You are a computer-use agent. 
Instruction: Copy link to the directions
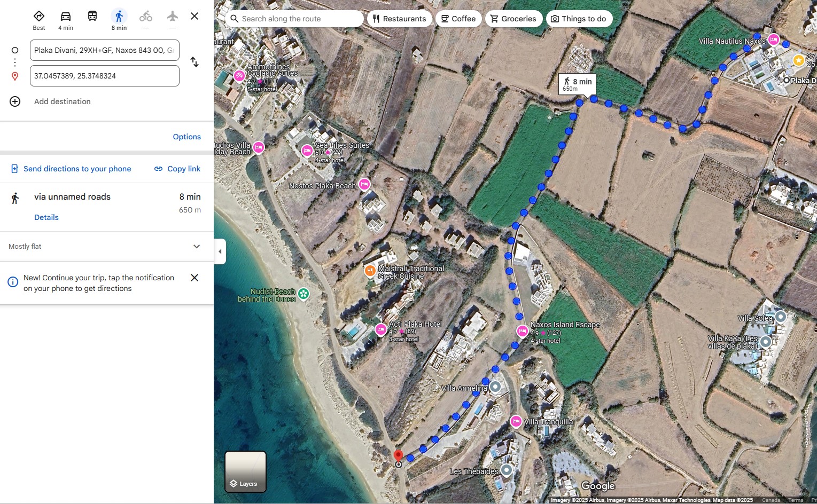[177, 169]
